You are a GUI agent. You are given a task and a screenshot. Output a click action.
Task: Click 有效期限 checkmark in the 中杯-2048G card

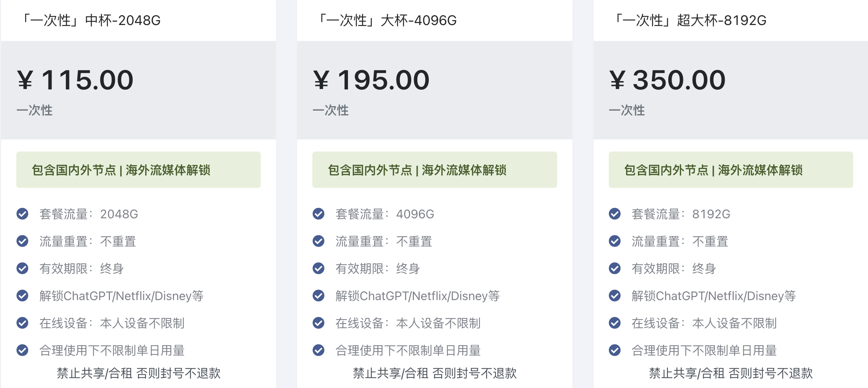click(x=22, y=269)
